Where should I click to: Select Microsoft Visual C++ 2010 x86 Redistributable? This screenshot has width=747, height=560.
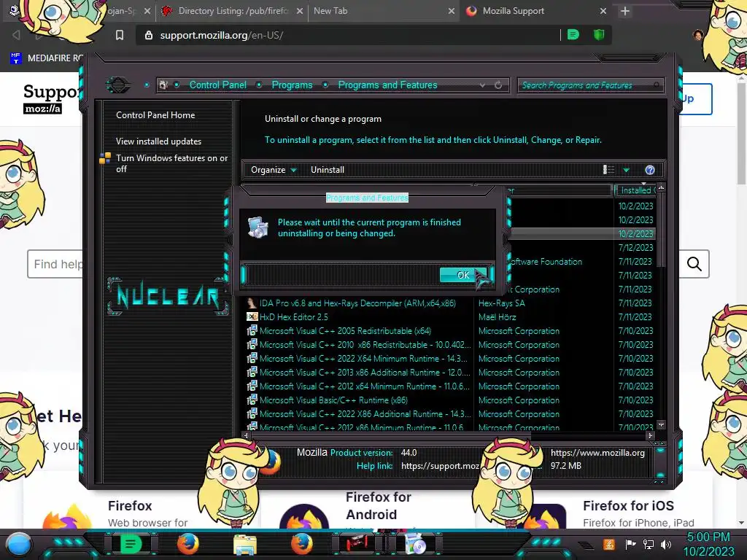365,344
